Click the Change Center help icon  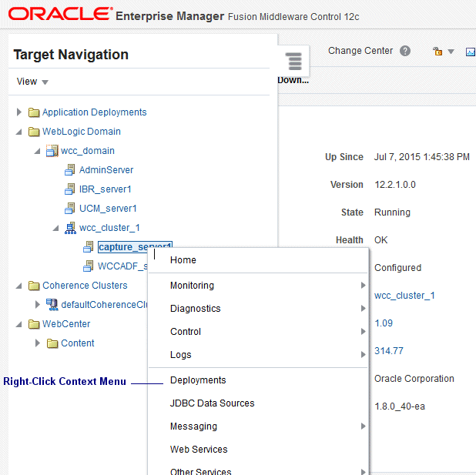click(405, 51)
